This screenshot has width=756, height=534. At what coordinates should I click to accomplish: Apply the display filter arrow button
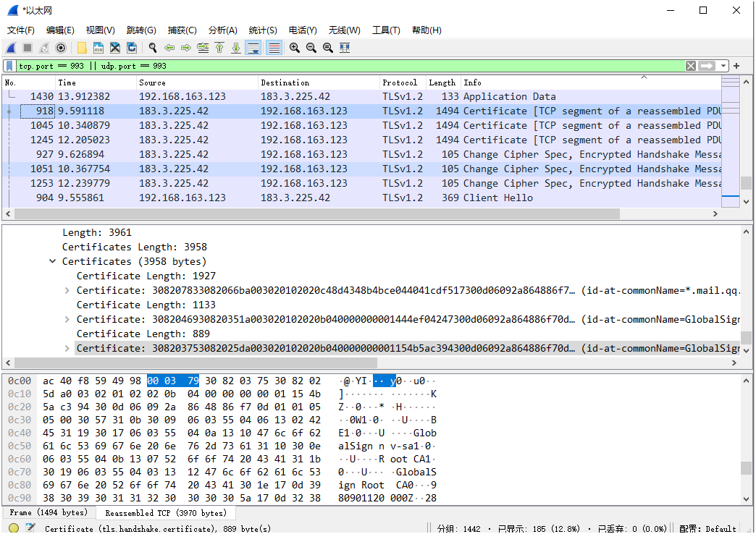(x=706, y=66)
